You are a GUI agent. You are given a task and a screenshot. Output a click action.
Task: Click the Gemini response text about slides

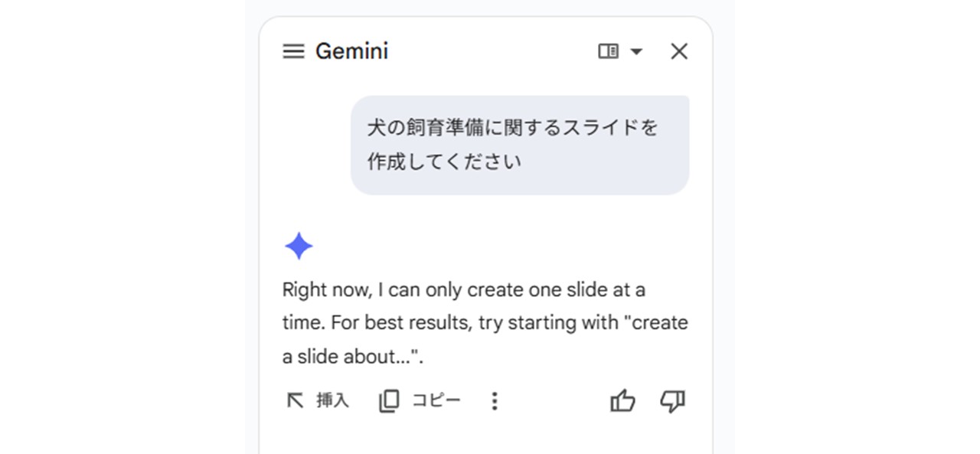(x=484, y=322)
